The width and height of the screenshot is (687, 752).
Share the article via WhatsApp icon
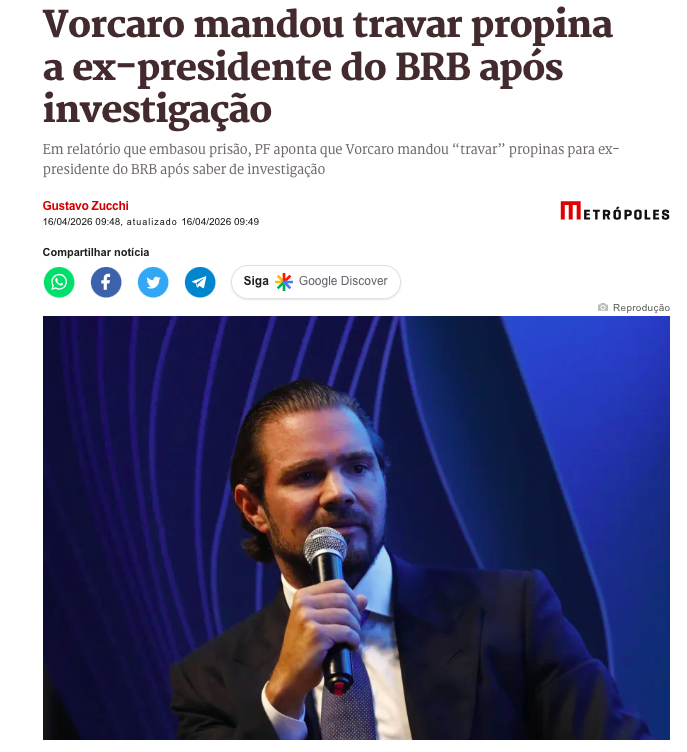(59, 282)
